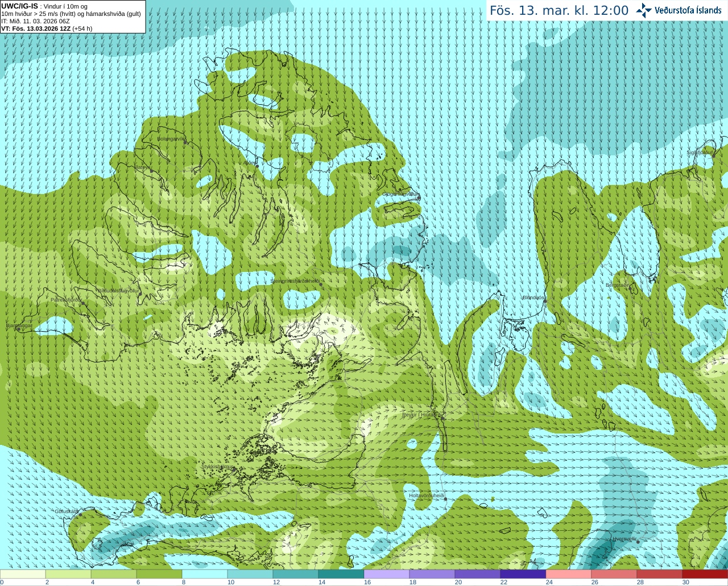Click the 'UWC/IG-IS' model title in the info box
The image size is (728, 586).
tap(19, 6)
